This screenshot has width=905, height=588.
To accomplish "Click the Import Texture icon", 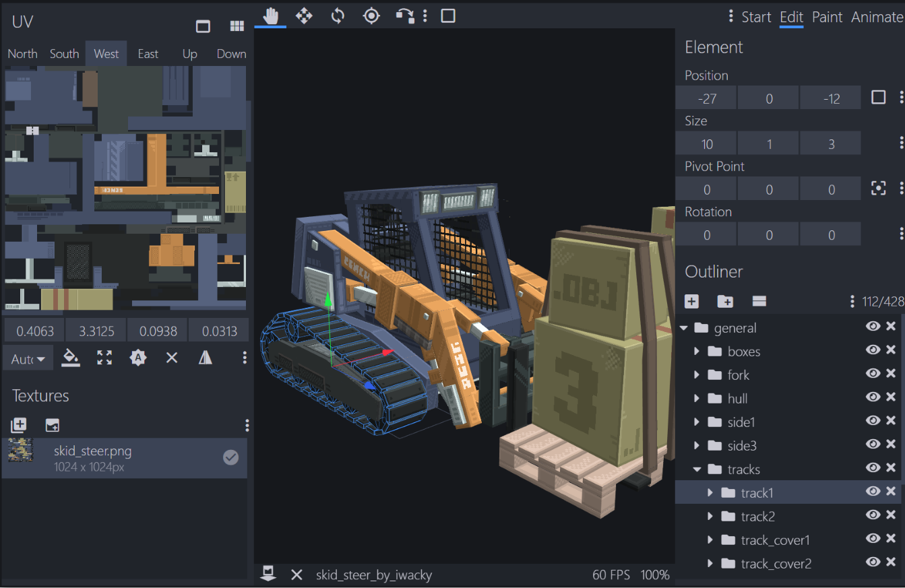I will [x=18, y=425].
